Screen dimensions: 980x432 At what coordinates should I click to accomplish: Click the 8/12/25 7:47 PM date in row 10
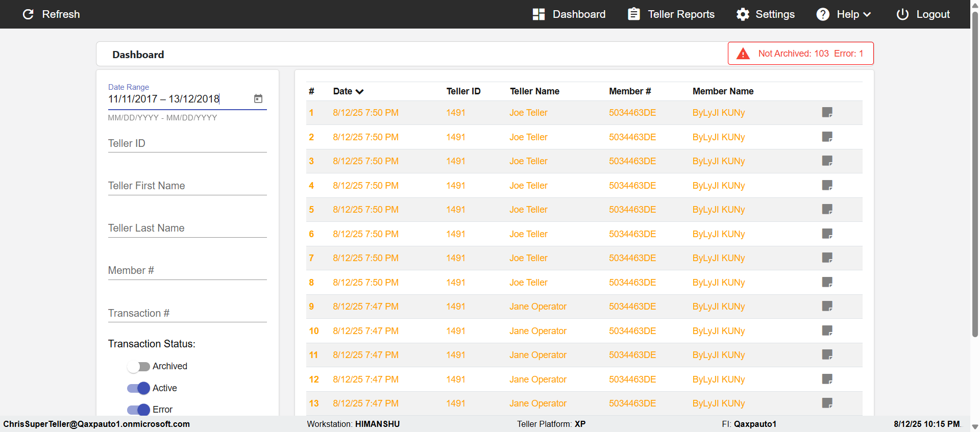coord(365,331)
